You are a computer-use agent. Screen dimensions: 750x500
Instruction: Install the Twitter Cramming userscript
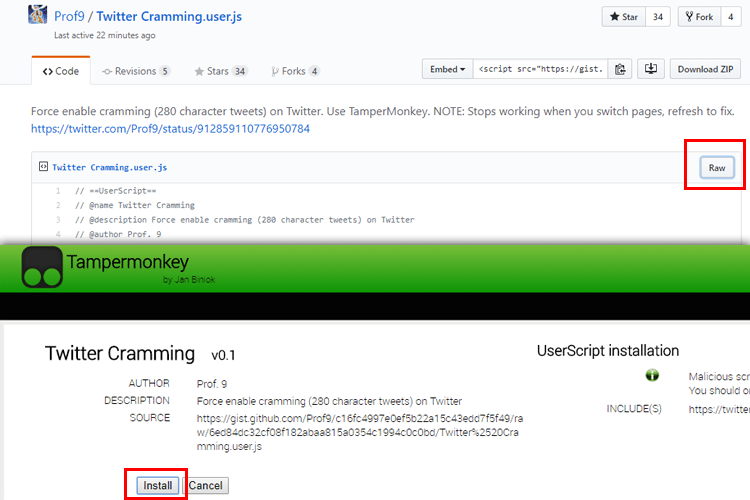[157, 485]
